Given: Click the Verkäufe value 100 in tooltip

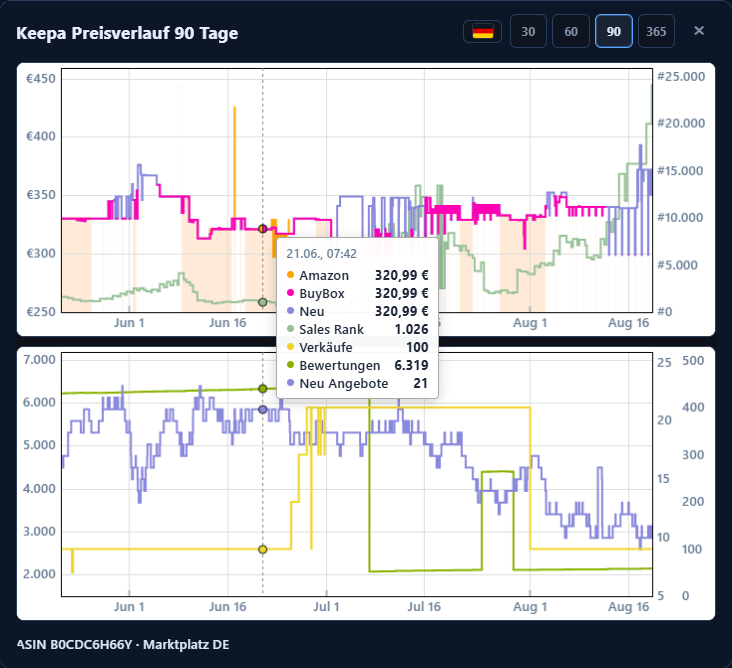Looking at the screenshot, I should [x=417, y=347].
